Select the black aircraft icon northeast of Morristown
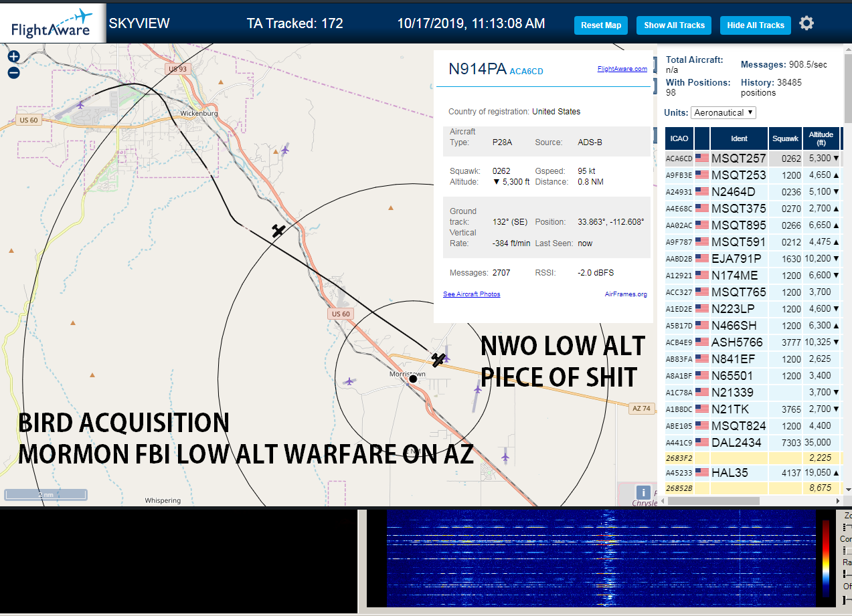Viewport: 852px width, 616px height. click(438, 360)
